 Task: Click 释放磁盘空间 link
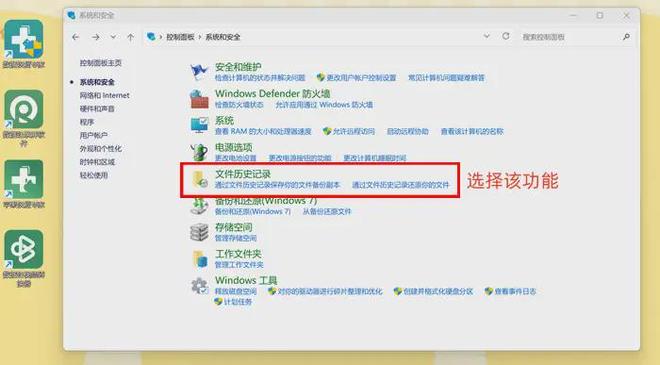(x=236, y=291)
